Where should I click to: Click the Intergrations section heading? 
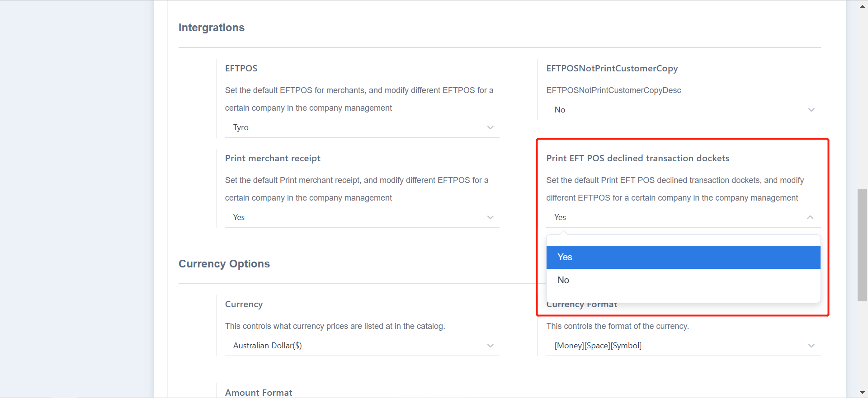coord(211,28)
